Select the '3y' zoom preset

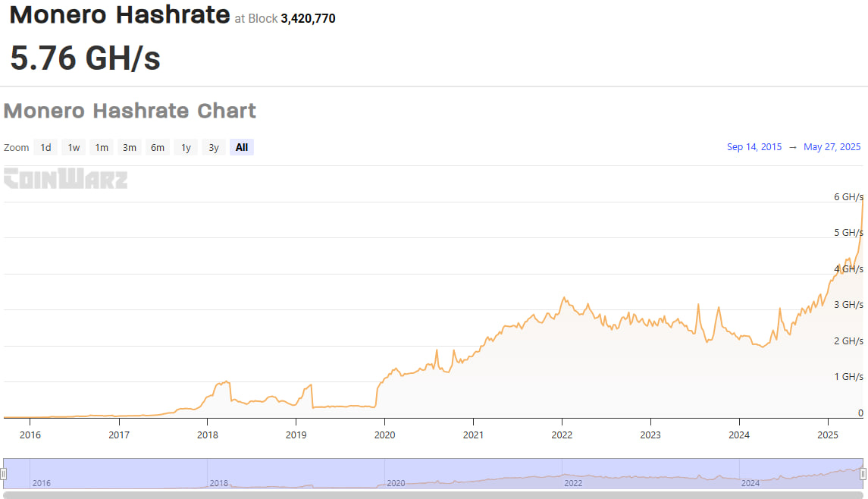point(213,147)
